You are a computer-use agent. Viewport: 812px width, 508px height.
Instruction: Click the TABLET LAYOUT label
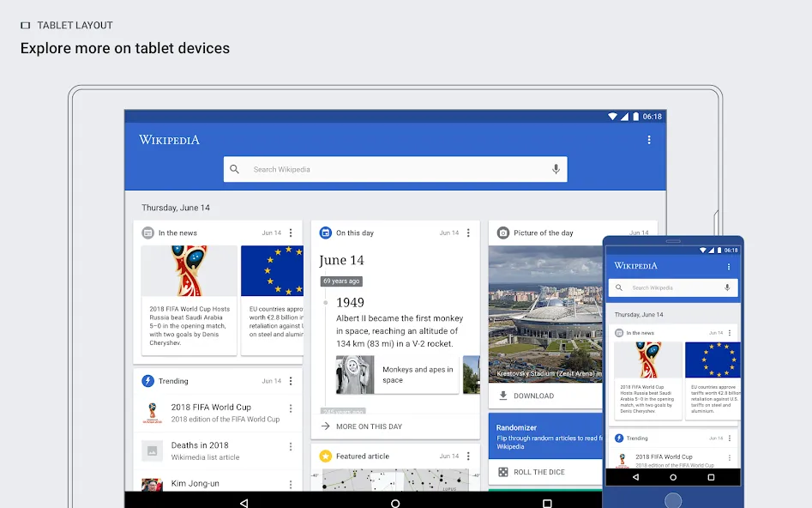(x=75, y=26)
